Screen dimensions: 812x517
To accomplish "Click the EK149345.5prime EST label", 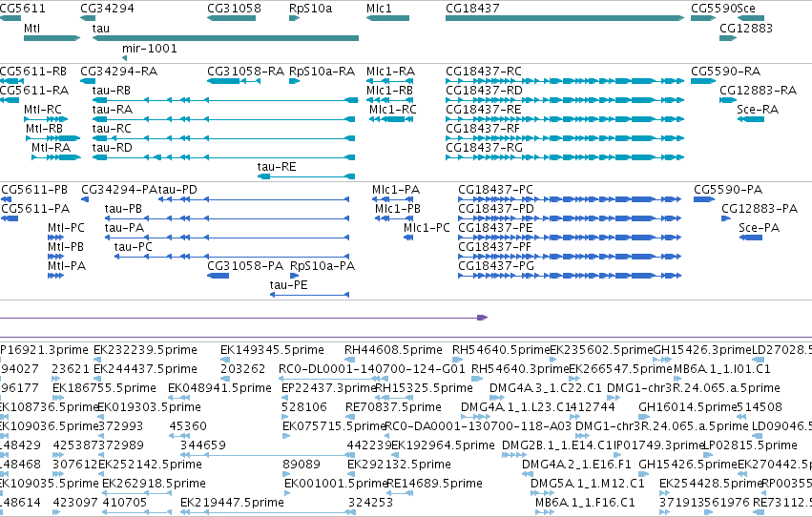I will 272,350.
